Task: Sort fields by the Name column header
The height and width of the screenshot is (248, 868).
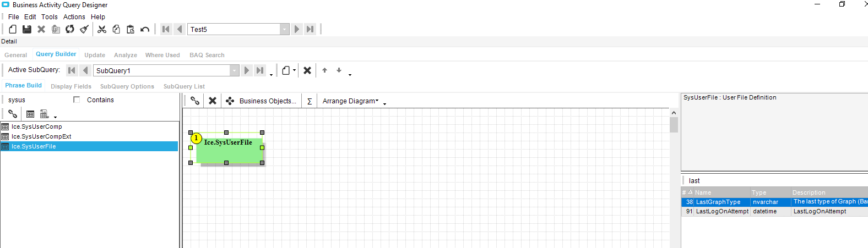Action: (x=721, y=192)
